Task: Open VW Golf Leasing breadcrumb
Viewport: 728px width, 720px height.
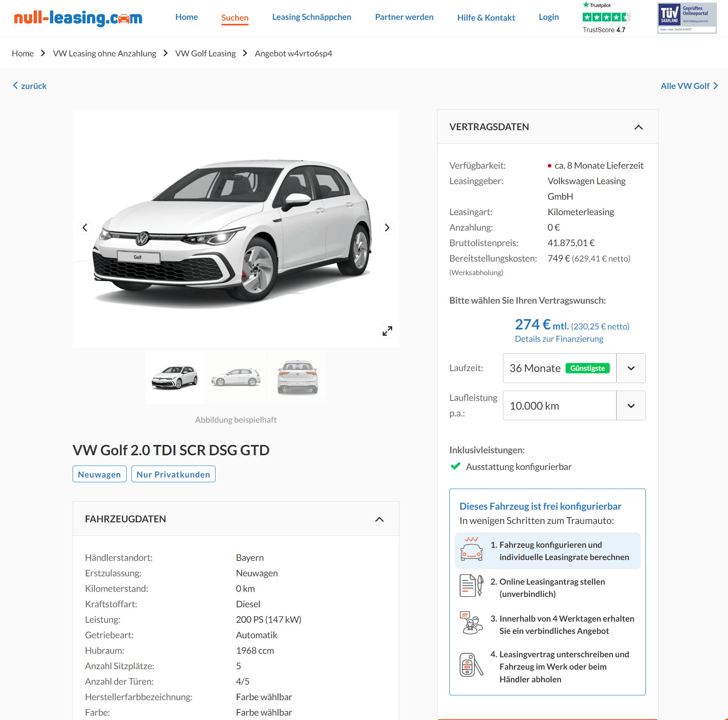Action: tap(206, 53)
